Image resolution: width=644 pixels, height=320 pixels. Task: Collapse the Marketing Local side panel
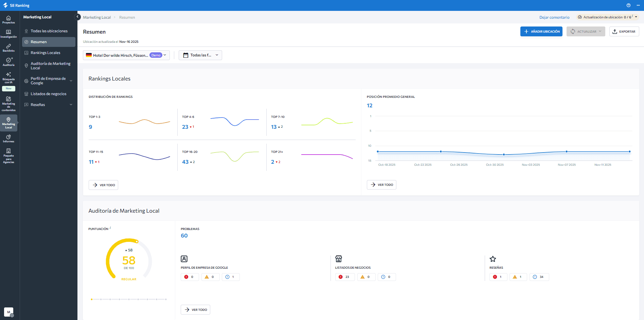pyautogui.click(x=77, y=17)
